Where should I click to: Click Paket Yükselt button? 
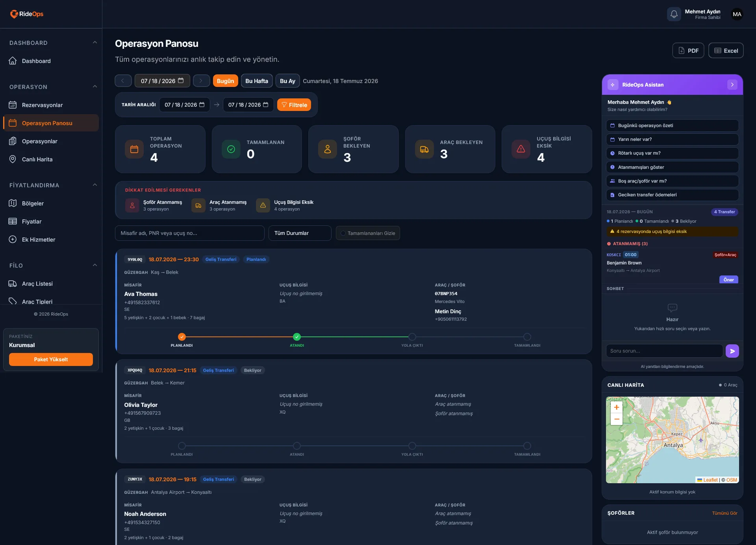click(51, 359)
